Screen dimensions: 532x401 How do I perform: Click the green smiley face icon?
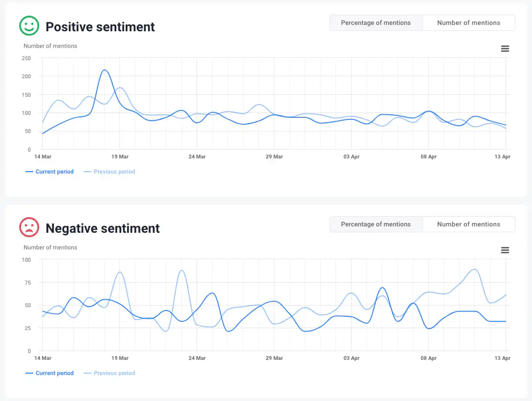tap(29, 26)
